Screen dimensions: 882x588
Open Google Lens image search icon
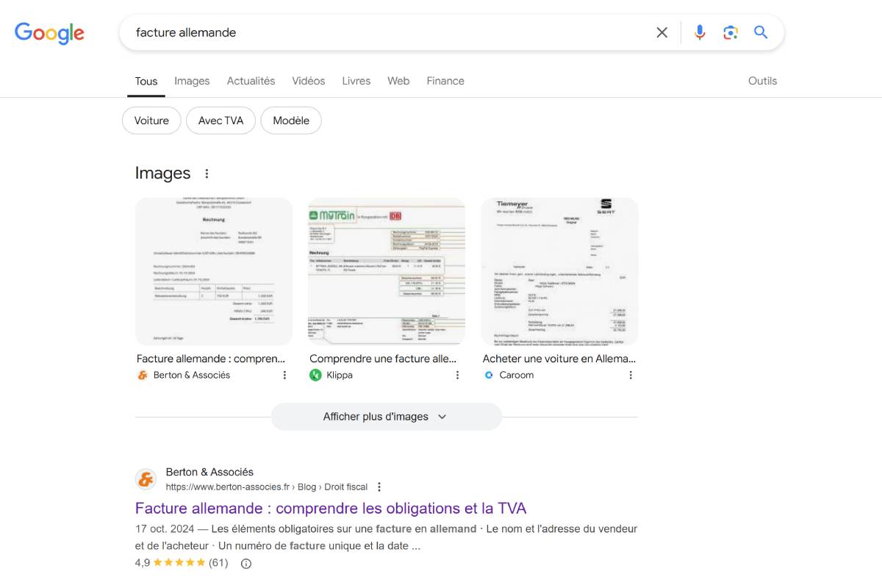coord(730,32)
